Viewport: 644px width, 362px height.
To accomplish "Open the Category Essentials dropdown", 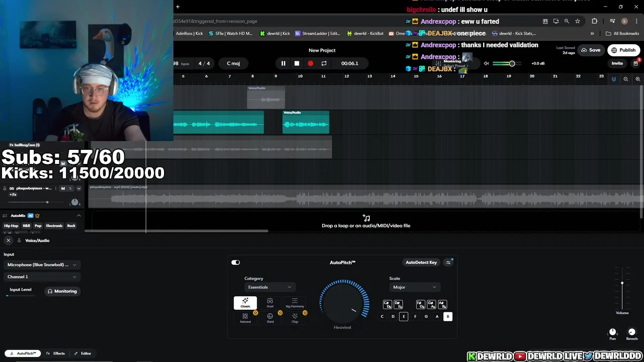I will coord(269,287).
